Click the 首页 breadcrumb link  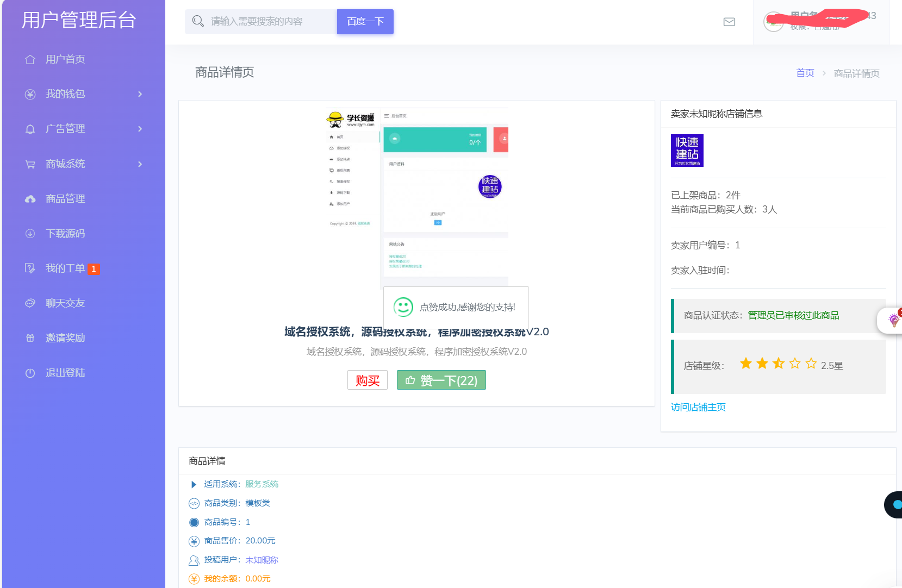coord(805,73)
